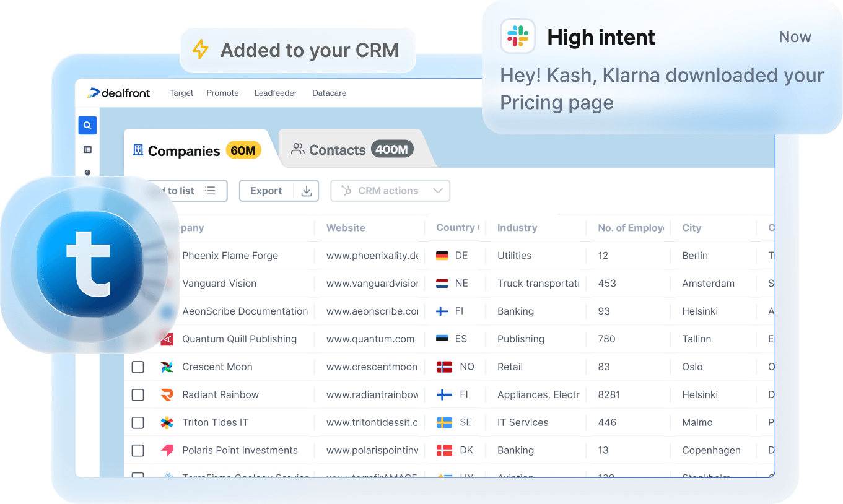Screen dimensions: 843x504
Task: Select 'Quantum Quill Publishing' company name
Action: coord(239,339)
